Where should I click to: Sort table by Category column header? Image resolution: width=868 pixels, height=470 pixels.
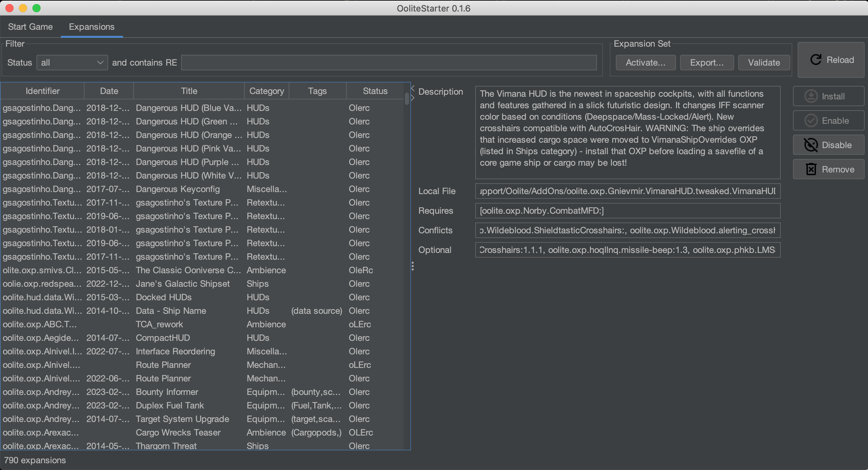click(x=266, y=91)
